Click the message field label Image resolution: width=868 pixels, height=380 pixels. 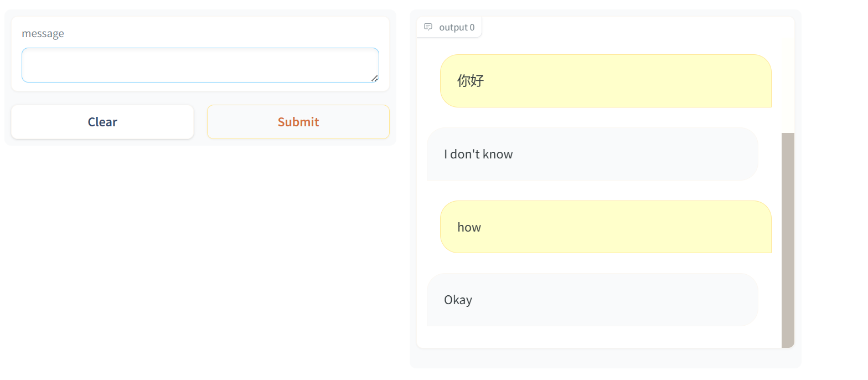(43, 33)
